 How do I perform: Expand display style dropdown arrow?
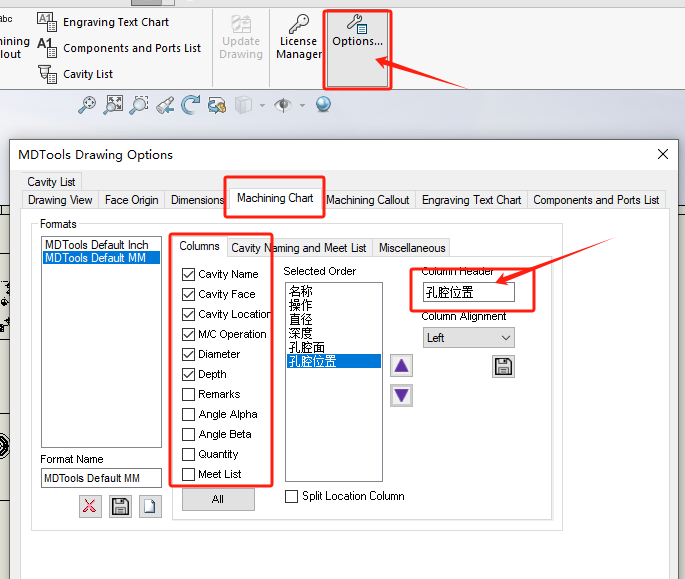tap(262, 105)
